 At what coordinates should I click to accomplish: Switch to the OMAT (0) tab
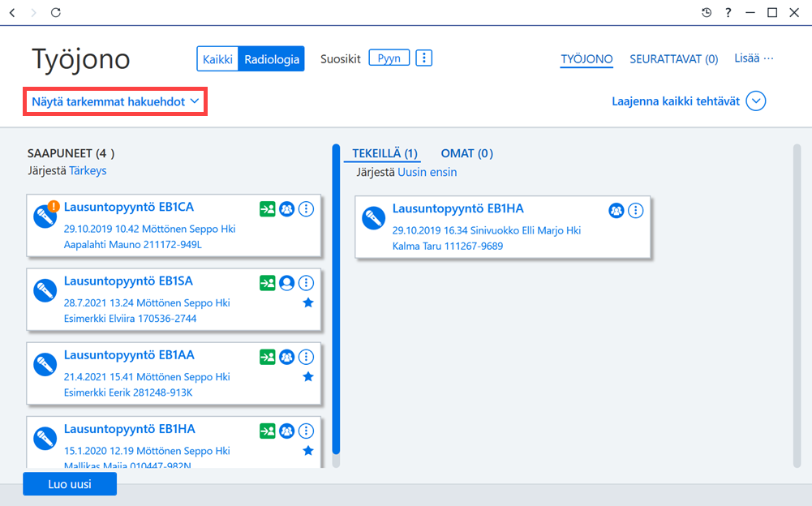[x=466, y=153]
